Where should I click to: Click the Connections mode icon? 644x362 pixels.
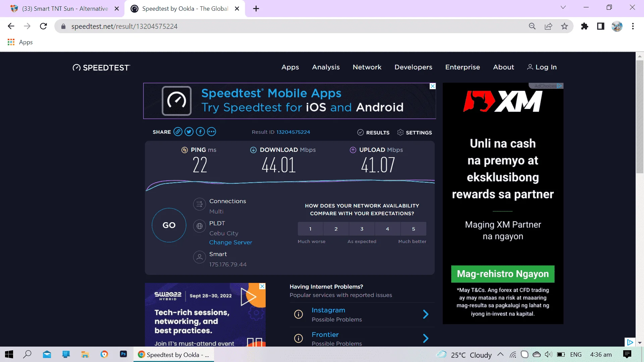coord(200,204)
